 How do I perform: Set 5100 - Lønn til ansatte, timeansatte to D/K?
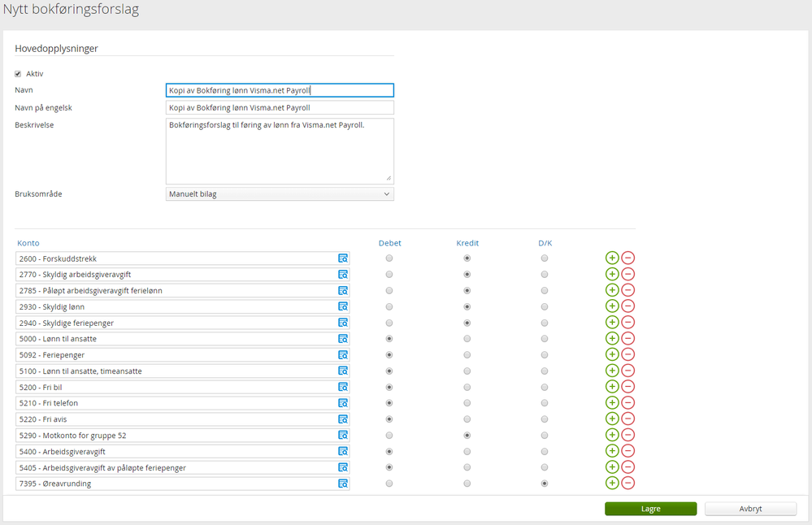545,371
